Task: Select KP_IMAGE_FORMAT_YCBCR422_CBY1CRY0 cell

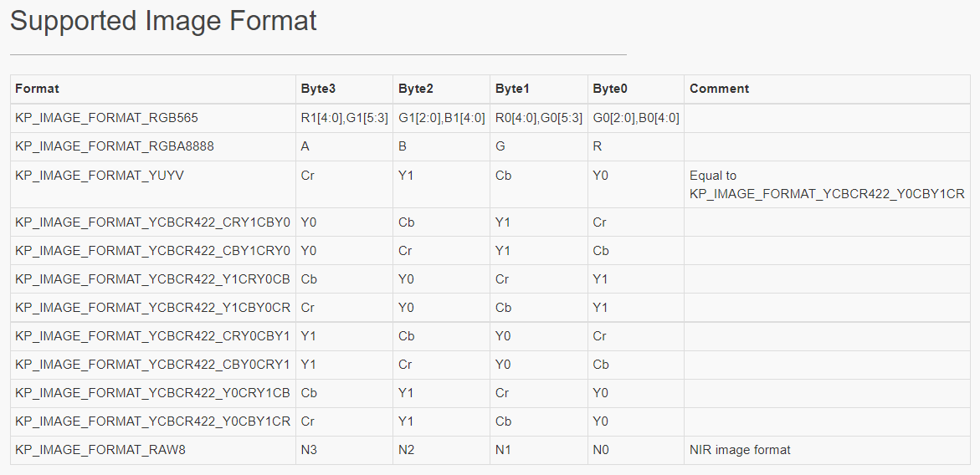Action: pyautogui.click(x=152, y=251)
